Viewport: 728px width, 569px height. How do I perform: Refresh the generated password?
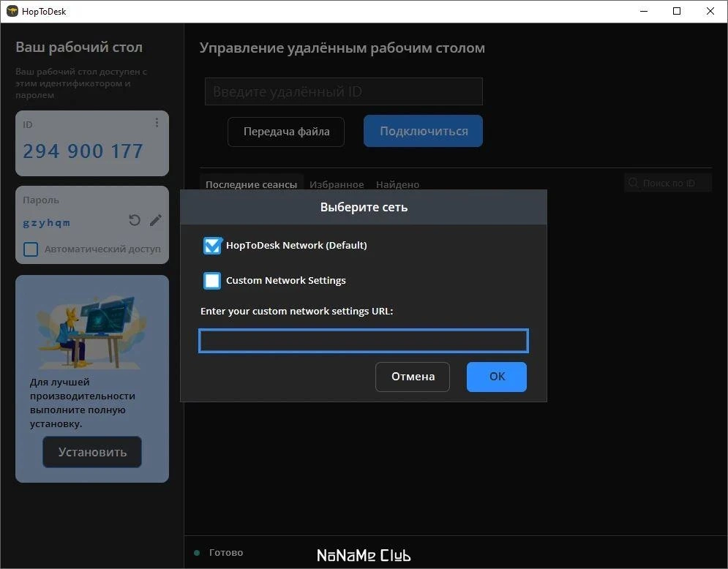[x=134, y=220]
